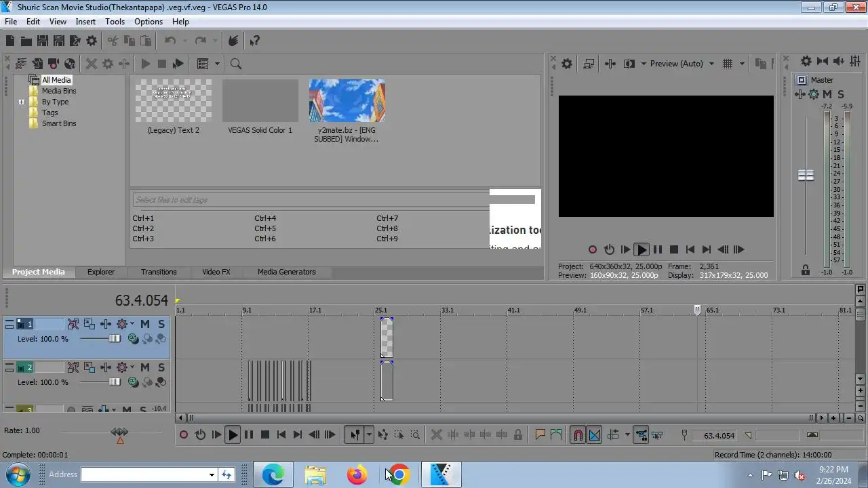The image size is (868, 488).
Task: Open the Options menu
Action: 148,22
